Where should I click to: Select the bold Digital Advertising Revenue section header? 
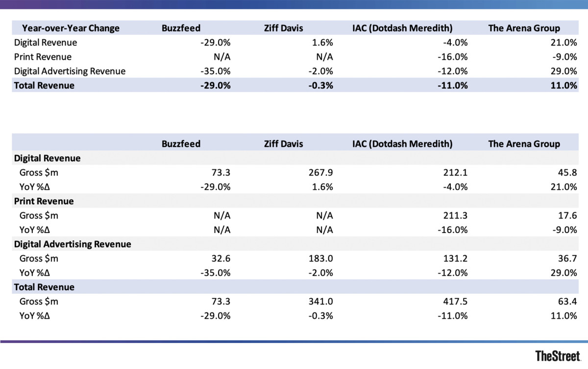coord(73,244)
